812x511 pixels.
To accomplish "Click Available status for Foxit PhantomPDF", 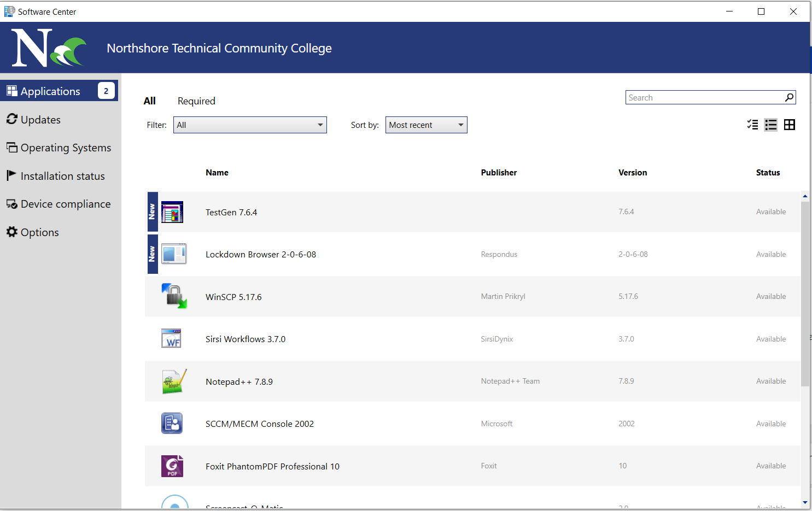I will pos(771,466).
